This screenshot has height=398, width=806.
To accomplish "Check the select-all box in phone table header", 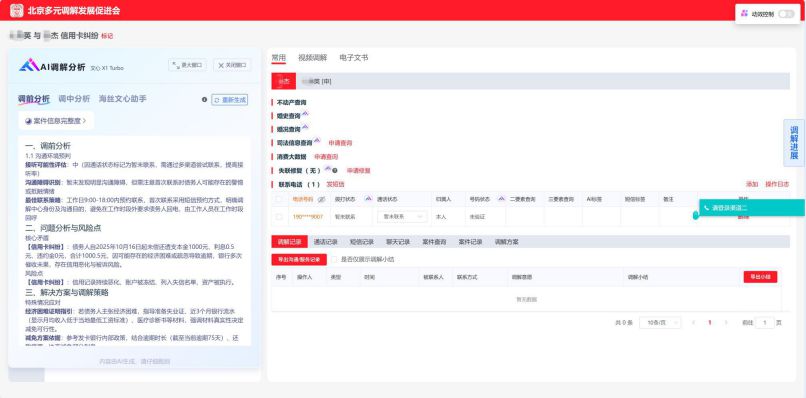I will click(x=279, y=199).
